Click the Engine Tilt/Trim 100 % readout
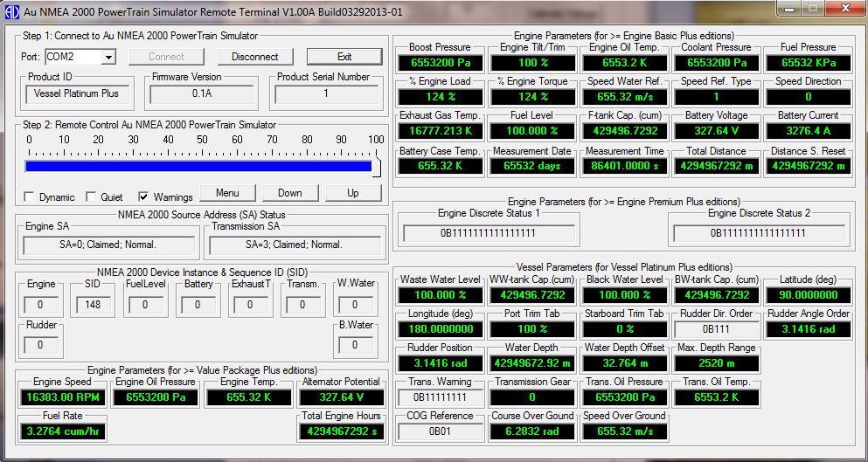 (x=531, y=63)
